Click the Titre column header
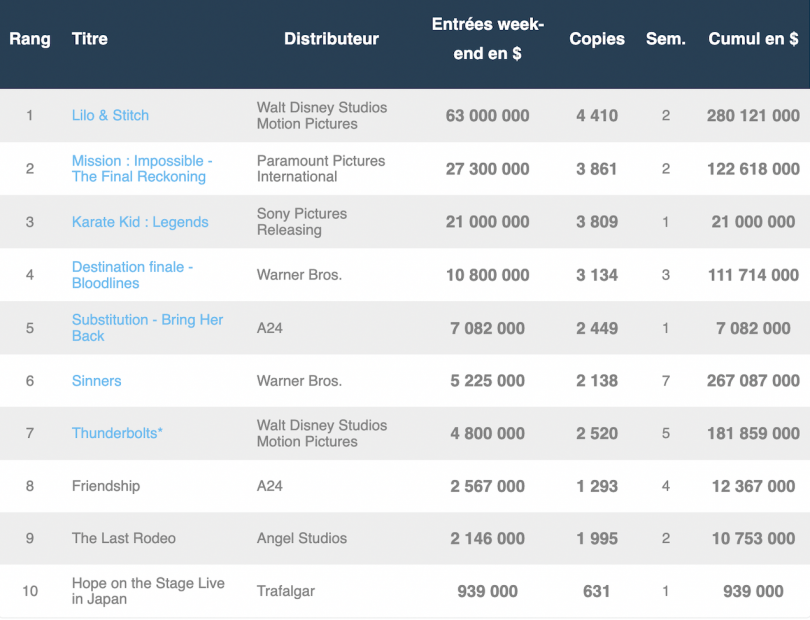Viewport: 810px width, 620px height. pyautogui.click(x=90, y=39)
